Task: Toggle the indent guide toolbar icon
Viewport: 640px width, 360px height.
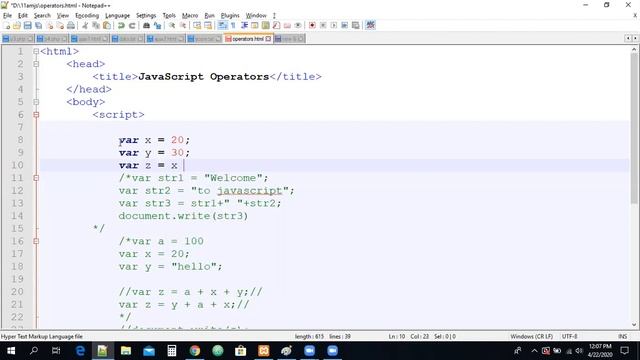Action: (244, 25)
